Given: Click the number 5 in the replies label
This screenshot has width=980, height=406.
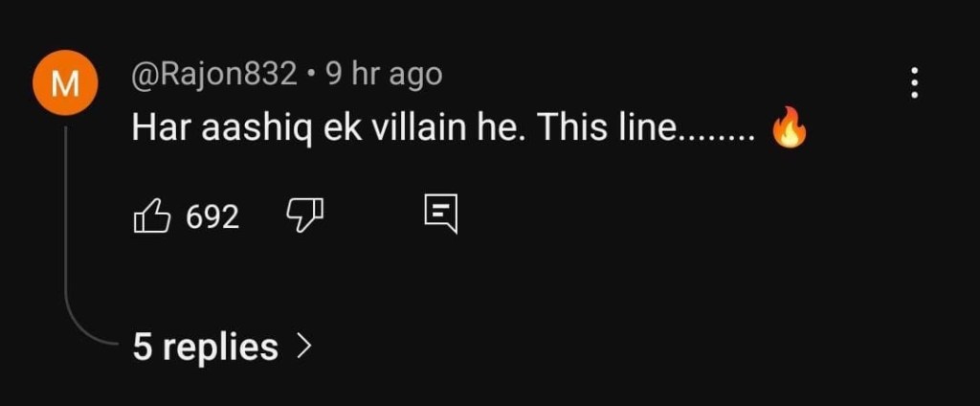Looking at the screenshot, I should point(142,347).
